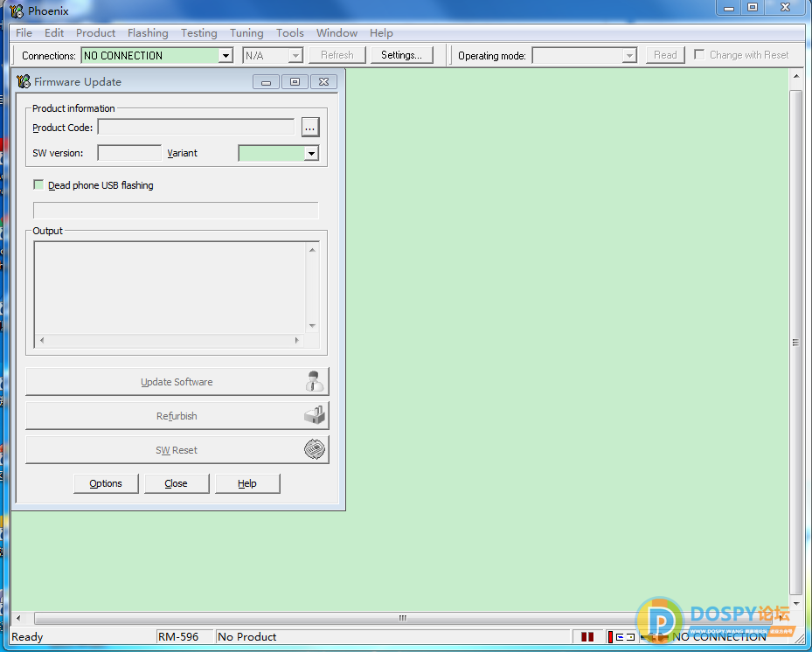Open the File menu

(24, 32)
